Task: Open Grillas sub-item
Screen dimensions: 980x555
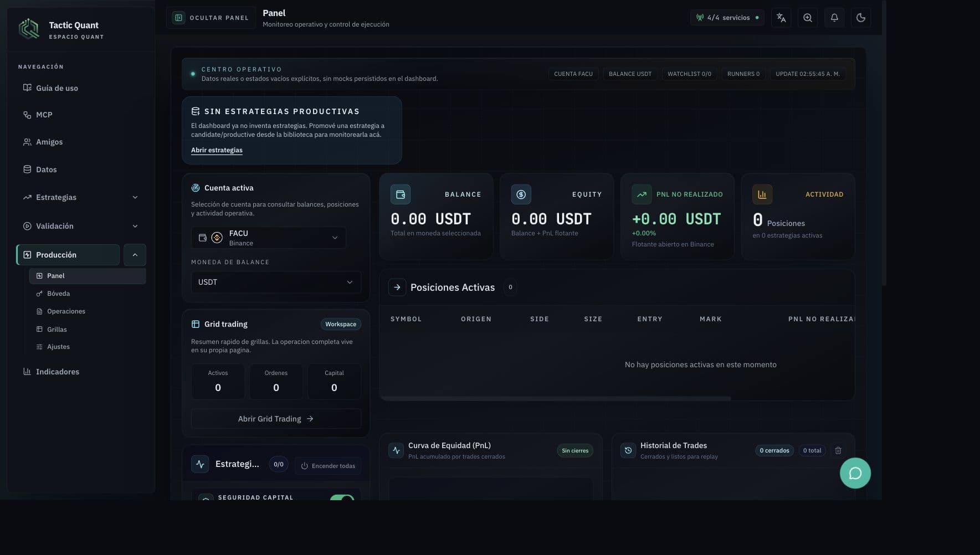Action: (x=88, y=329)
